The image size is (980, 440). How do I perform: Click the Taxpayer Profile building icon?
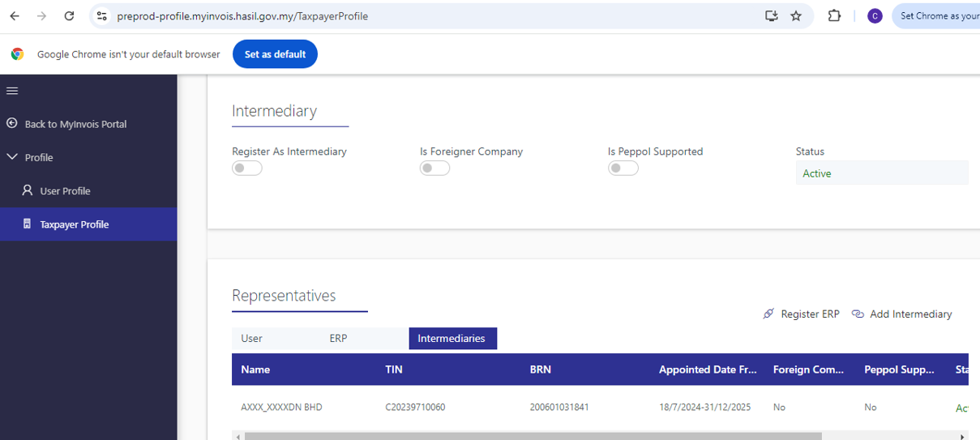coord(27,224)
